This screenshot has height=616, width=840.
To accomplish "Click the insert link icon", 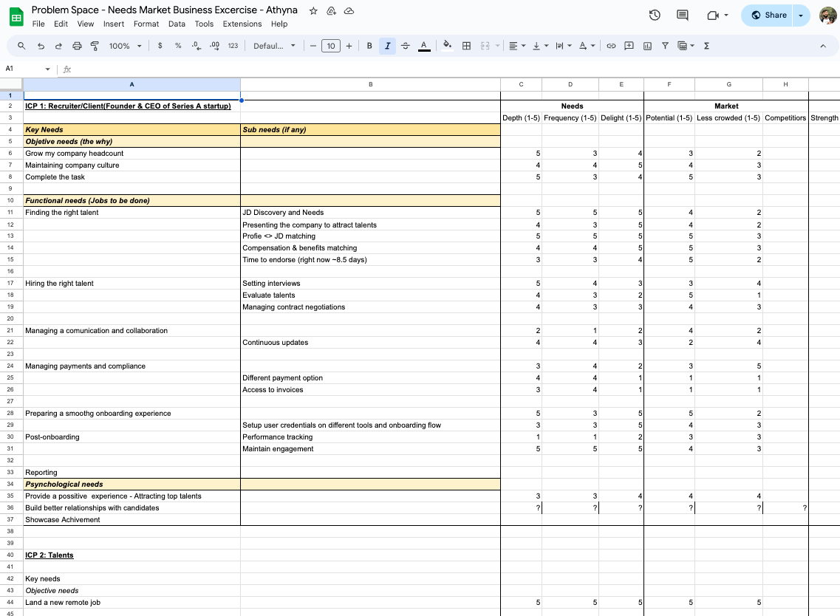I will tap(611, 46).
